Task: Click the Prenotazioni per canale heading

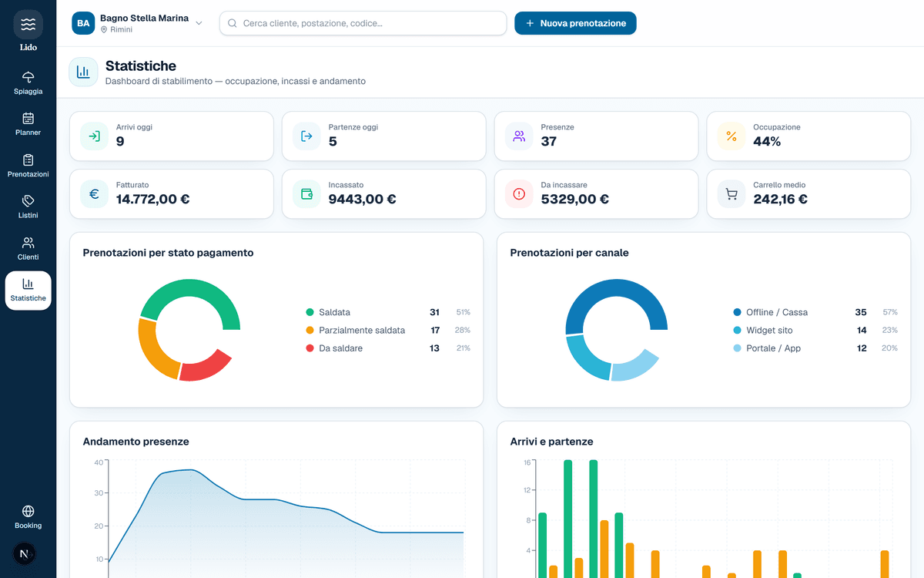Action: coord(569,253)
